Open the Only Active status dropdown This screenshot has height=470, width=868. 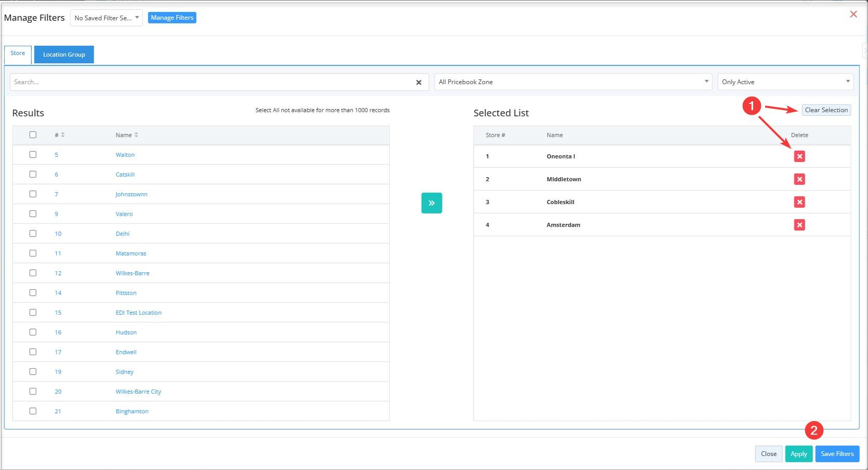click(785, 82)
